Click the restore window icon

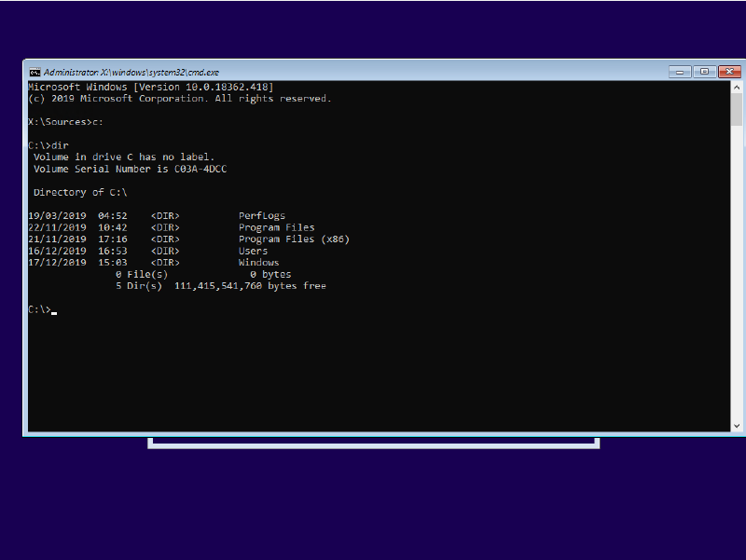coord(705,72)
